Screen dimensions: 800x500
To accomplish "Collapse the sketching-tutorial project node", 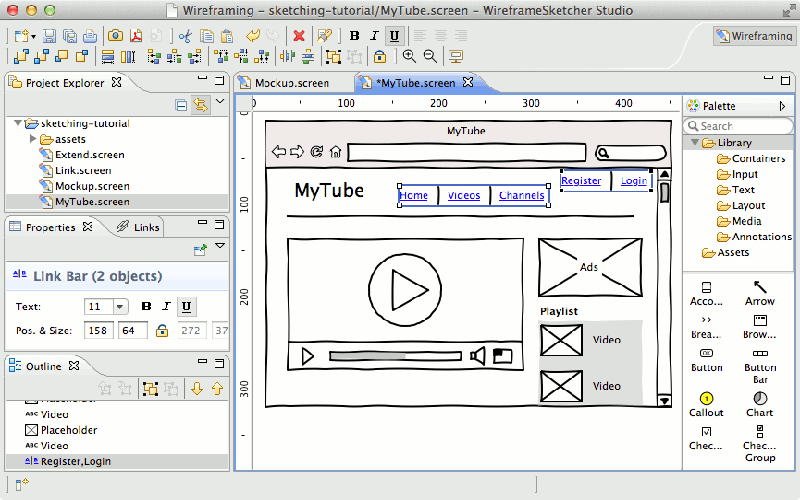I will (18, 123).
